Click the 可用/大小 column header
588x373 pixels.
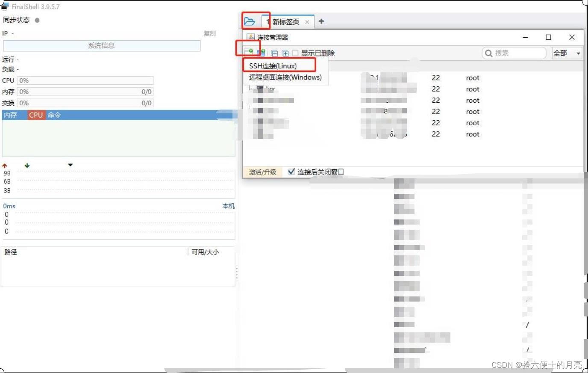click(205, 252)
